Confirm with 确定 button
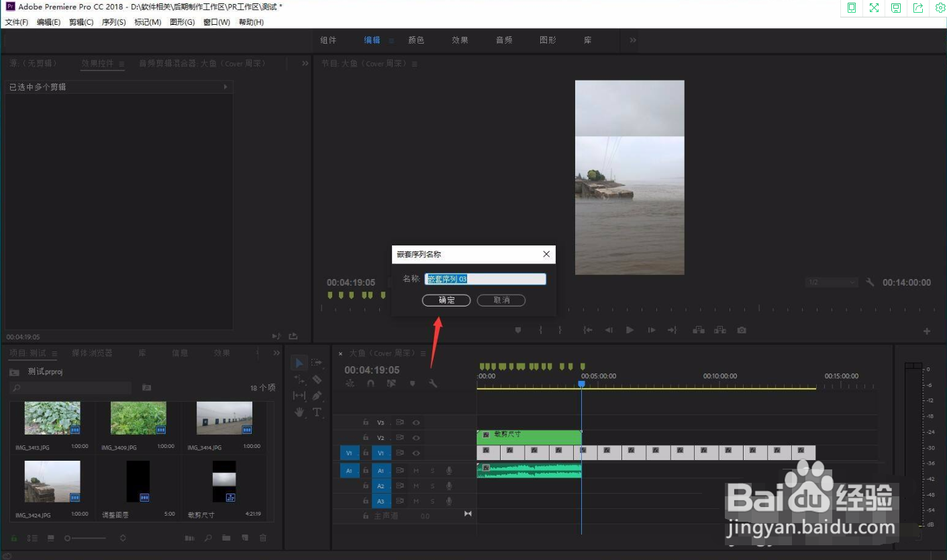947x560 pixels. tap(446, 300)
